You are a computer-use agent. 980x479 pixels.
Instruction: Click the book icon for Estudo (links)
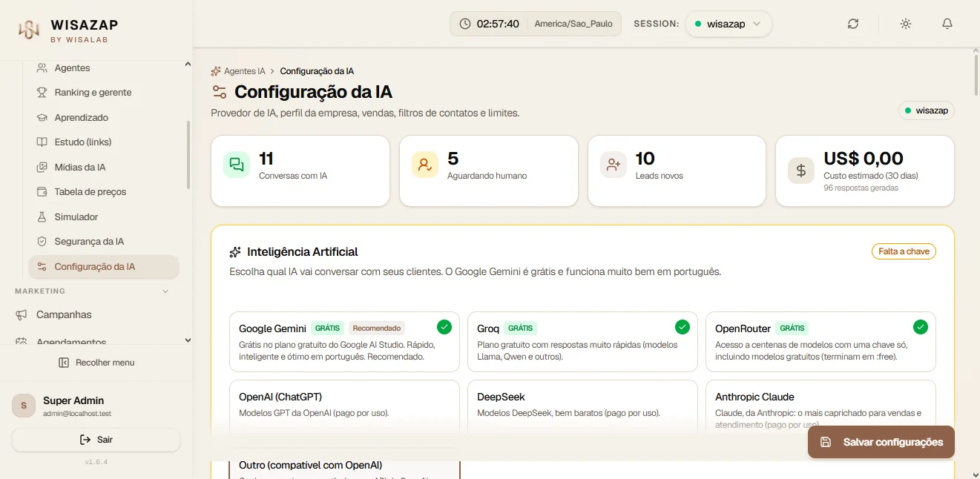pyautogui.click(x=42, y=142)
